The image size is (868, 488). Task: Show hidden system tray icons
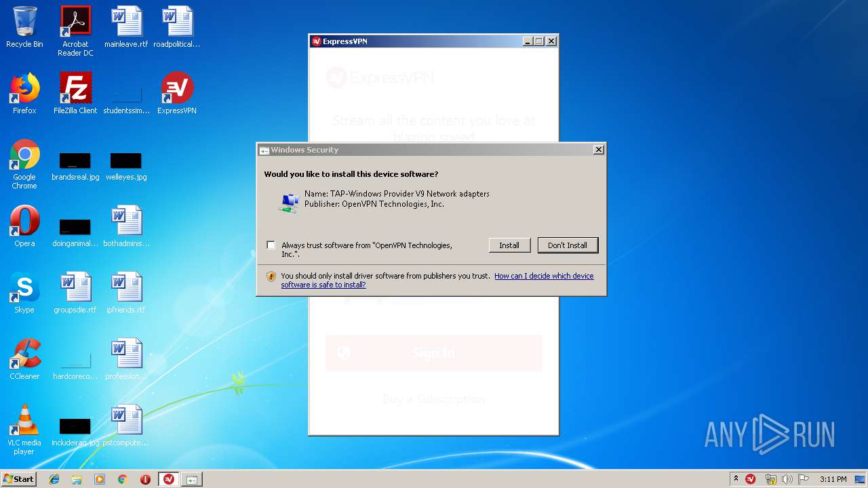[x=736, y=479]
